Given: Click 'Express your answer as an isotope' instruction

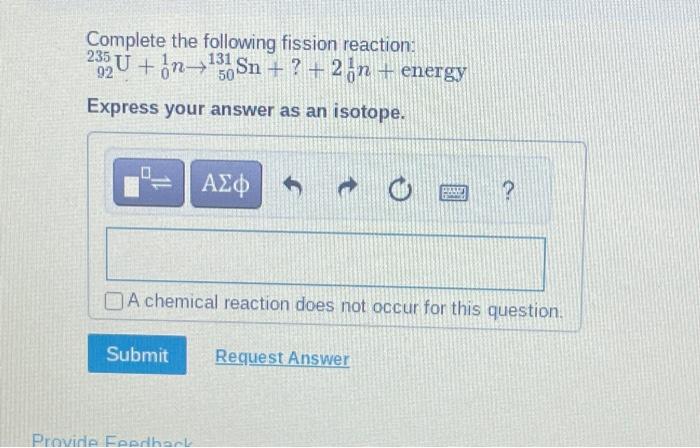Looking at the screenshot, I should click(x=246, y=109).
